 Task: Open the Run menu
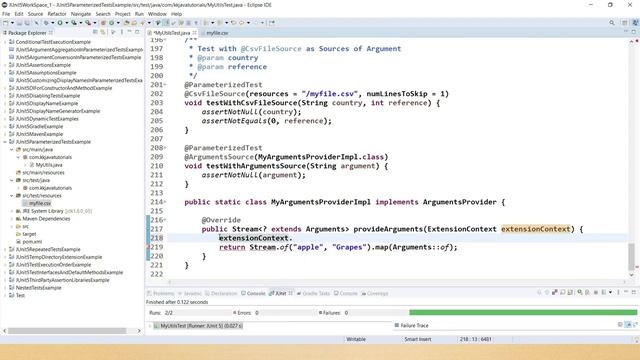point(139,14)
